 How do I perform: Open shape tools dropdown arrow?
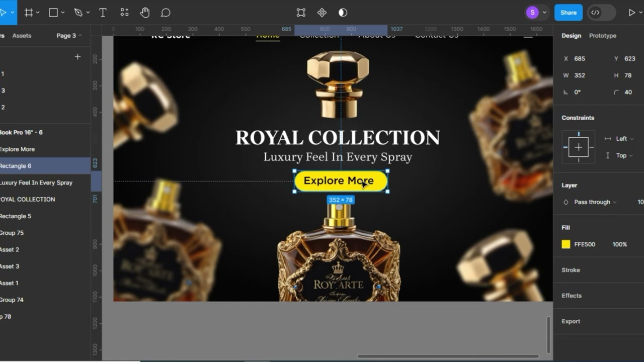tap(62, 13)
